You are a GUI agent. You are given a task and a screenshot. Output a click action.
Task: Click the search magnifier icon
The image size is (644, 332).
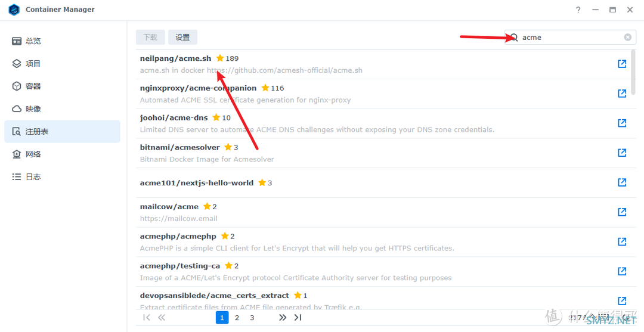(513, 38)
